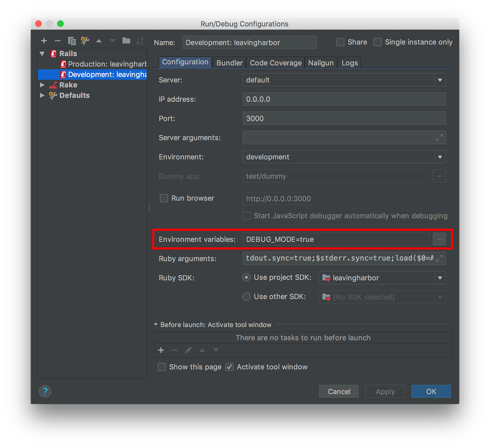Expand the Rake tree node

click(42, 85)
